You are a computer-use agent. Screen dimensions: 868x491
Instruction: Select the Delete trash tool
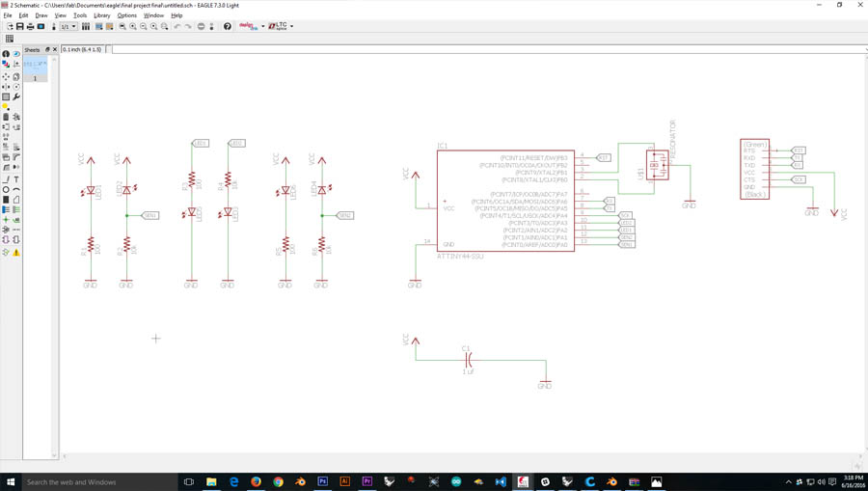(x=6, y=117)
